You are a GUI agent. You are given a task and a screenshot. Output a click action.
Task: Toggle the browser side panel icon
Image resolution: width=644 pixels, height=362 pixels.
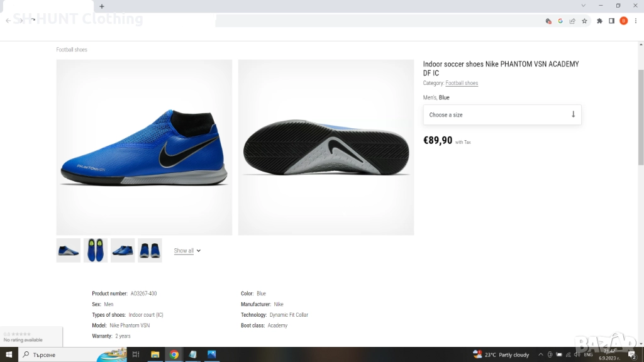point(611,21)
